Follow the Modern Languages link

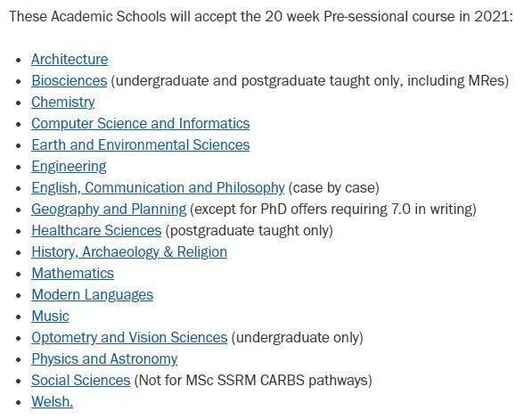pyautogui.click(x=93, y=295)
